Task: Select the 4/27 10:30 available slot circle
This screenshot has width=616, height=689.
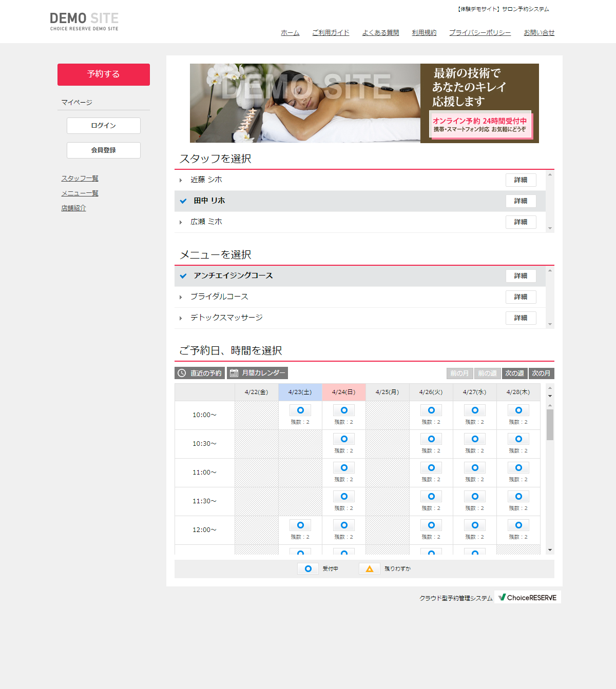Action: (475, 439)
